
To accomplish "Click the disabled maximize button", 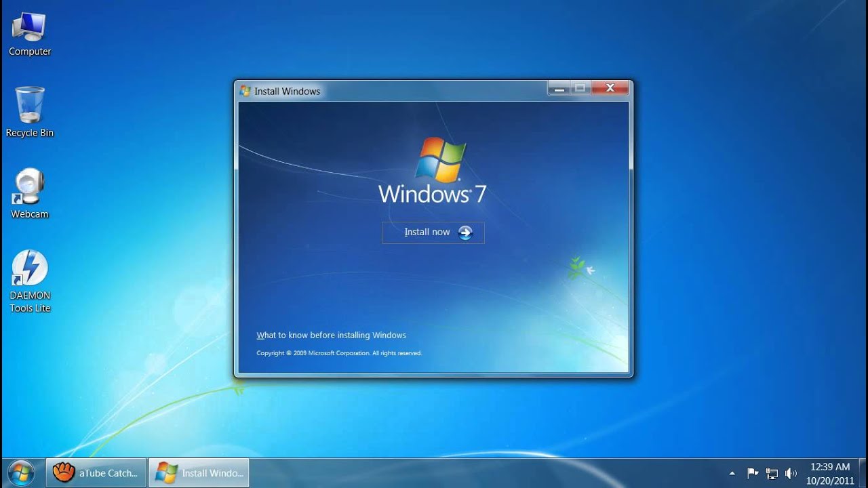I will click(580, 88).
